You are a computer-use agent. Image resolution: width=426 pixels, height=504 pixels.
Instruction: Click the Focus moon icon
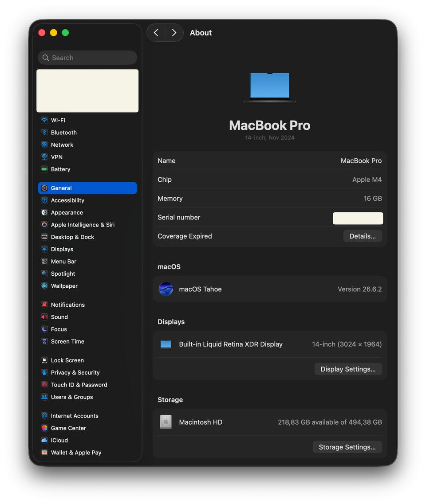44,329
